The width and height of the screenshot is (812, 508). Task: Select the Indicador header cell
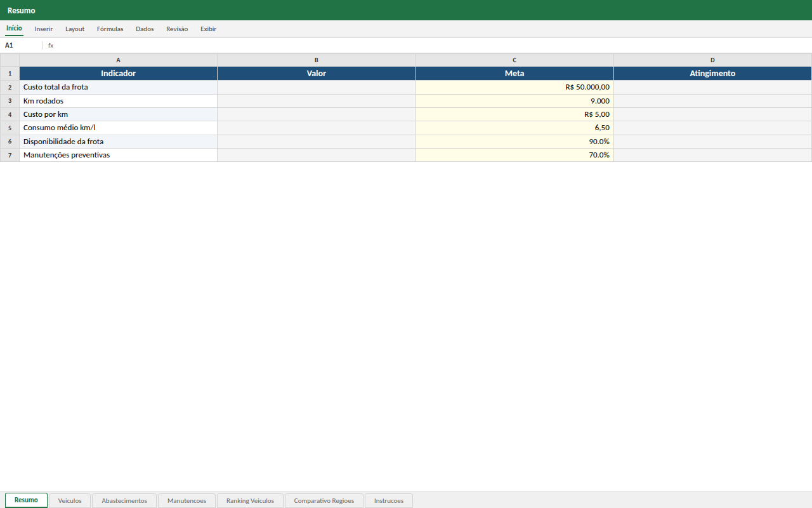[118, 74]
